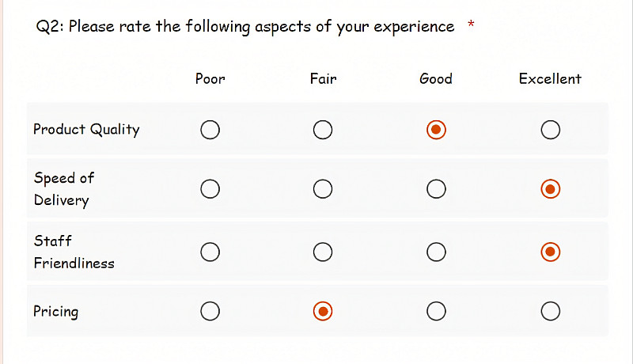The image size is (633, 364).
Task: Rate Pricing as Poor
Action: pyautogui.click(x=210, y=311)
